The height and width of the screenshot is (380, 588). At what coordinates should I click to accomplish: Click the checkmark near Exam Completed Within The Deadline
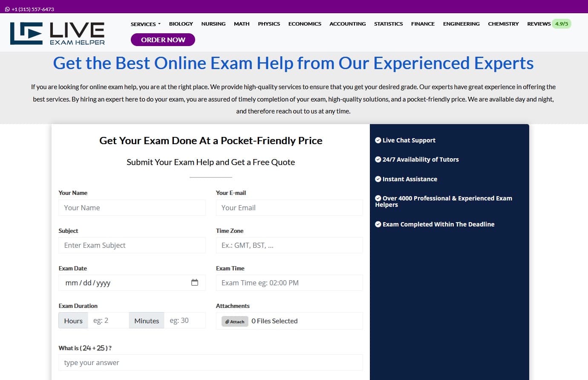tap(378, 224)
